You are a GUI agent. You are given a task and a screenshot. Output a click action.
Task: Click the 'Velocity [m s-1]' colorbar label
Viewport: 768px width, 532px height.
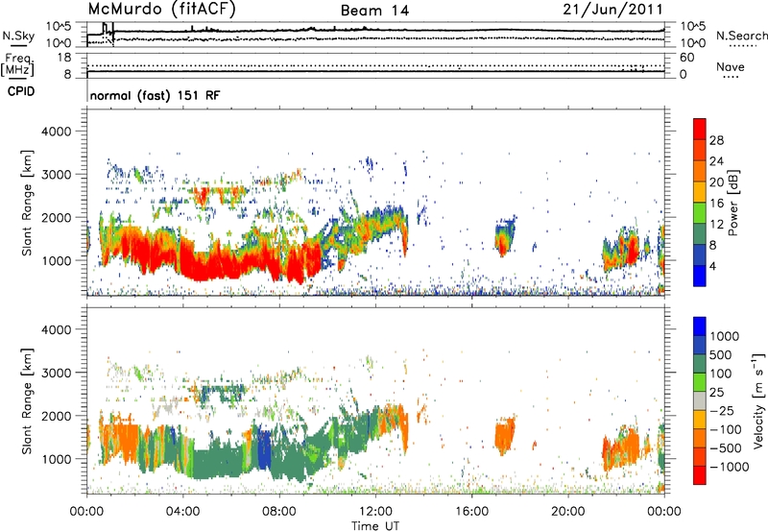coord(758,400)
